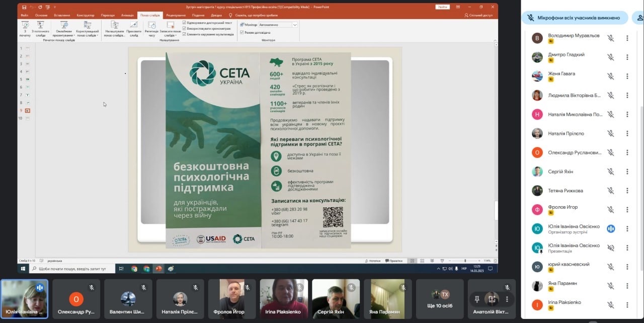The height and width of the screenshot is (323, 644).
Task: Click the Windows Start button
Action: coord(23,269)
